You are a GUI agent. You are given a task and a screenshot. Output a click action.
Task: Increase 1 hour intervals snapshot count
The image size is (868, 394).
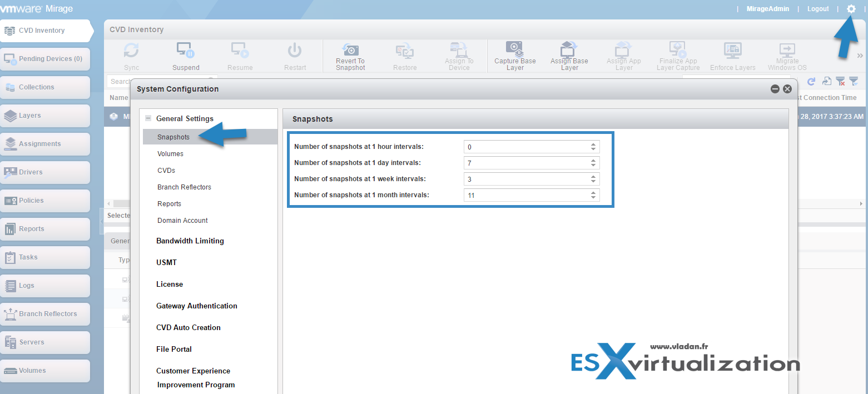593,144
